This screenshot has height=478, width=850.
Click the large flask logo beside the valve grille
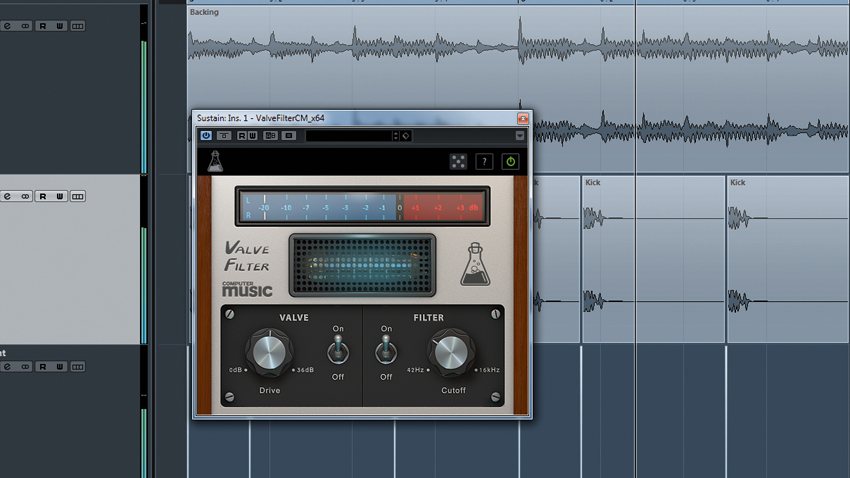pos(475,264)
